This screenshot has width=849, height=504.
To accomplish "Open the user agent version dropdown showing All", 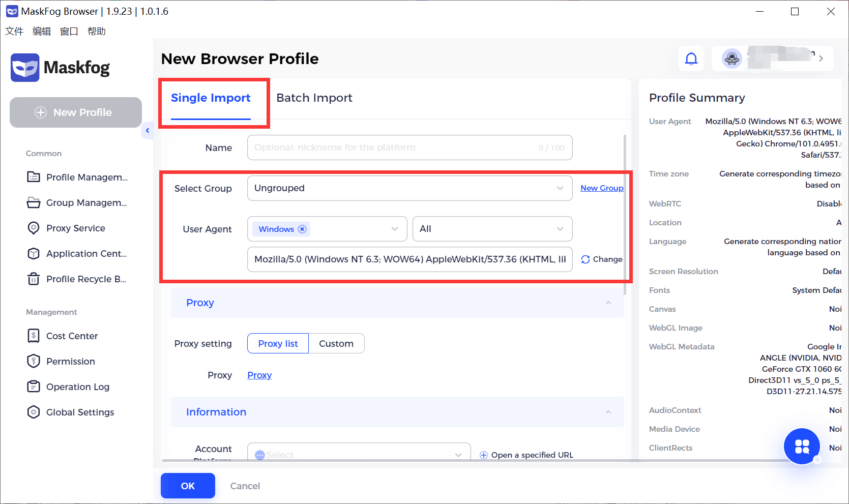I will 491,229.
